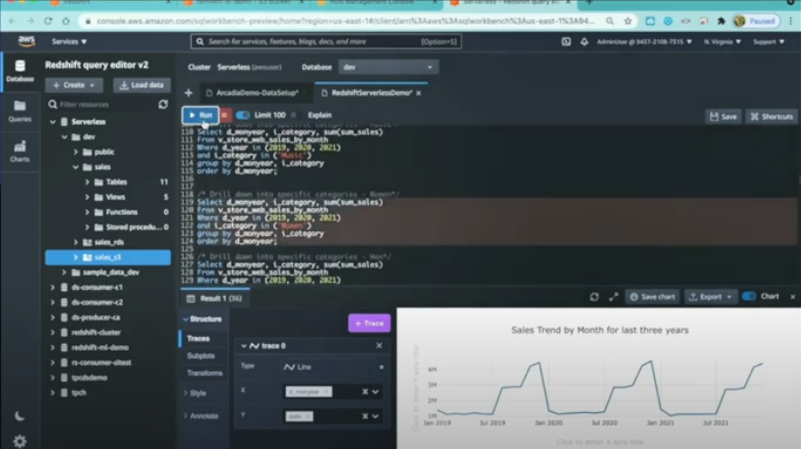This screenshot has width=801, height=449.
Task: Close the chart panel
Action: [793, 297]
